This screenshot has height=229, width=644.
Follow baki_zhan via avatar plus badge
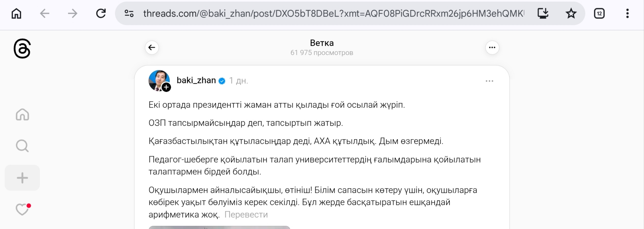click(x=166, y=87)
